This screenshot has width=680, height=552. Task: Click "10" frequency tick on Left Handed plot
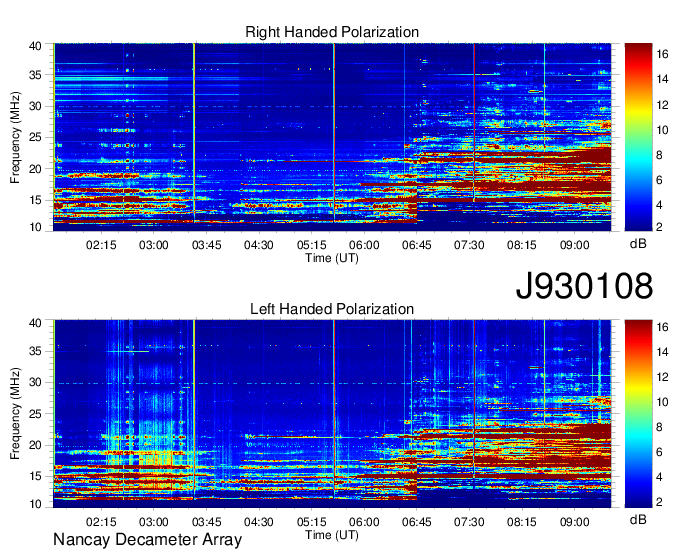coord(35,504)
